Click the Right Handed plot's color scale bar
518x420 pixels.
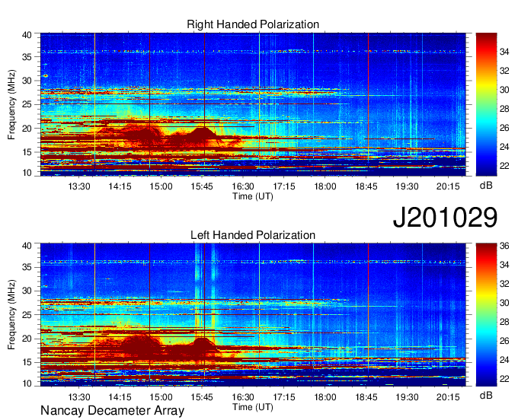point(486,104)
